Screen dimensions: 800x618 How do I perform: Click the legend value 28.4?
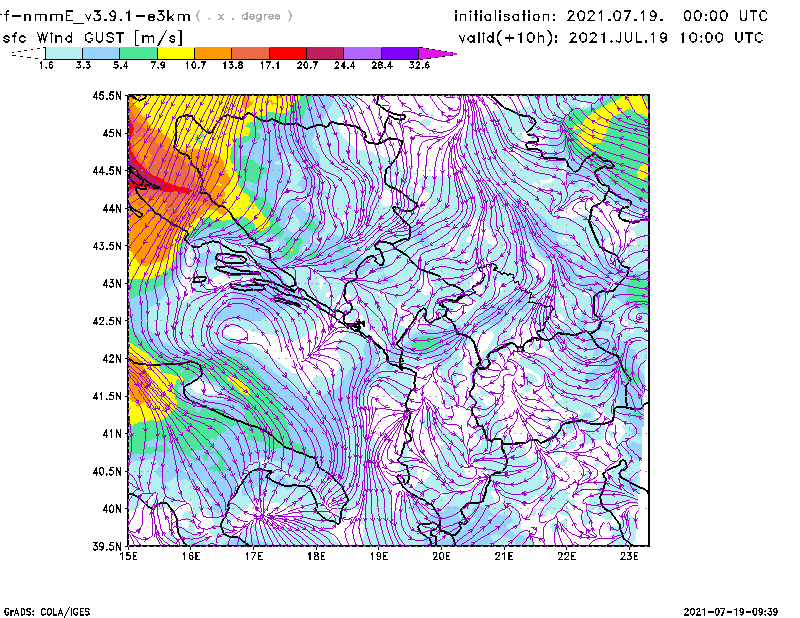(382, 65)
